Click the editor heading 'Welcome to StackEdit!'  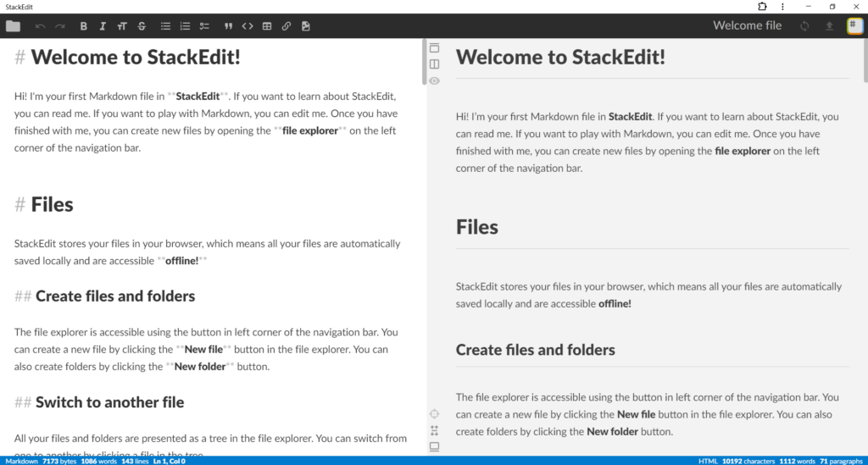(x=136, y=57)
